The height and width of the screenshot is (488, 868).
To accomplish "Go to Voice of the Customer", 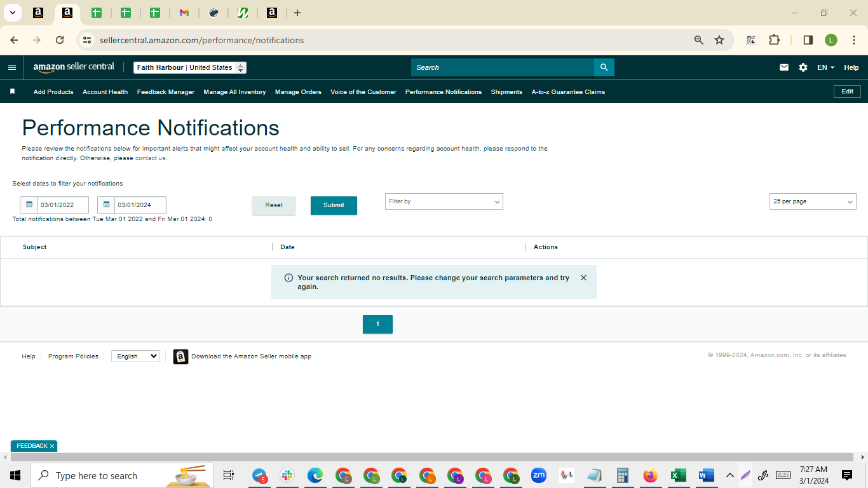I will point(363,92).
